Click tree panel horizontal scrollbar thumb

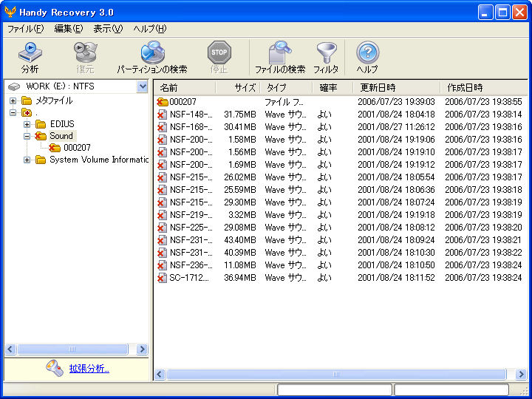[x=72, y=349]
